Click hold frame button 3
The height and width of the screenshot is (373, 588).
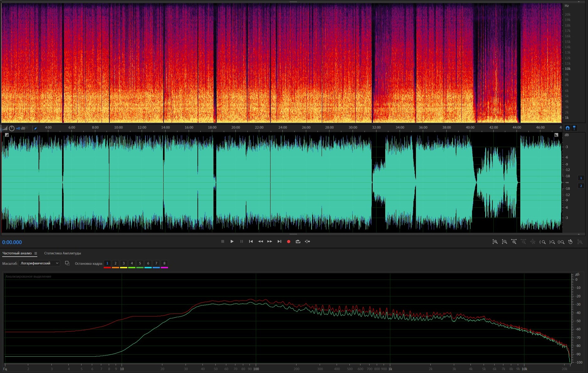coord(123,263)
